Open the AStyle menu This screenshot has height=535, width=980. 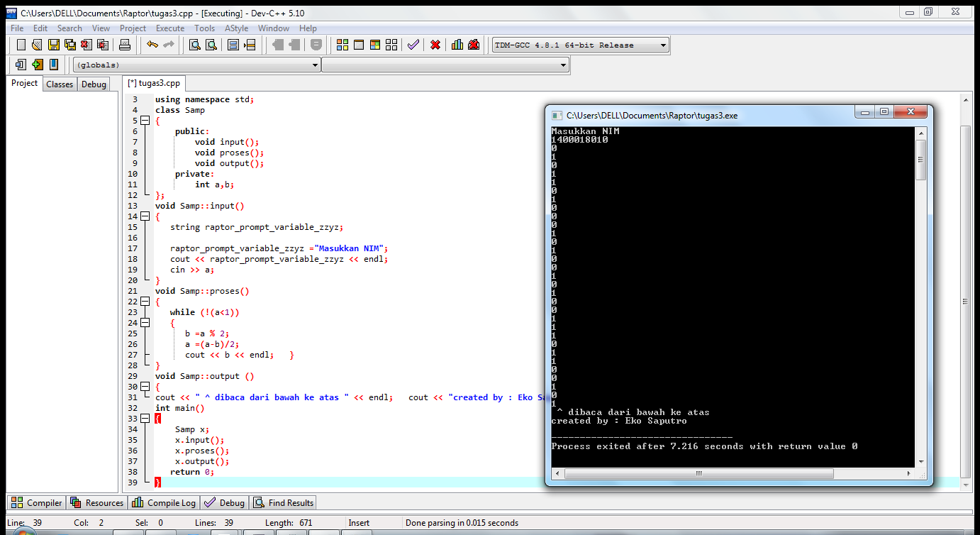coord(236,28)
